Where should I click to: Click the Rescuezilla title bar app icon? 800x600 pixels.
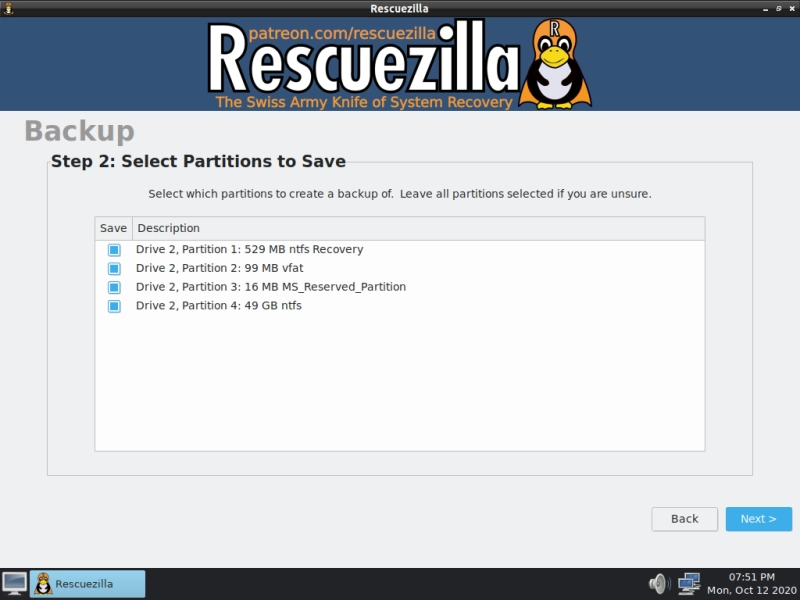8,8
